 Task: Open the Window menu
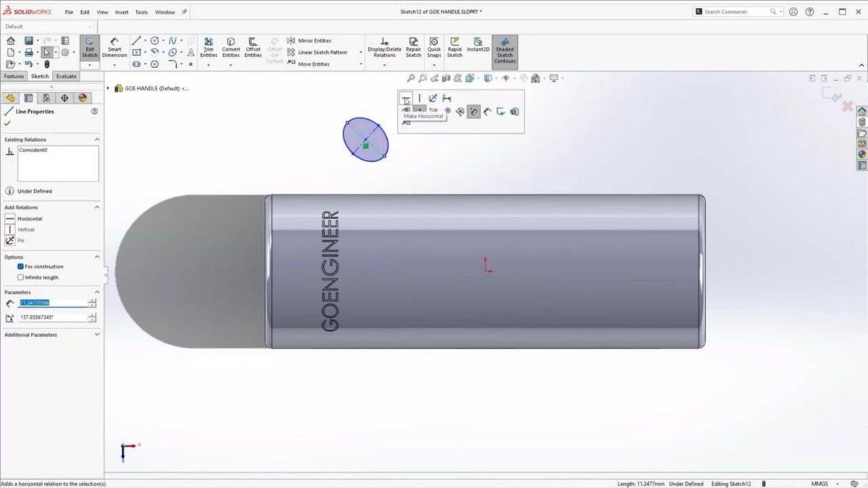click(x=165, y=12)
